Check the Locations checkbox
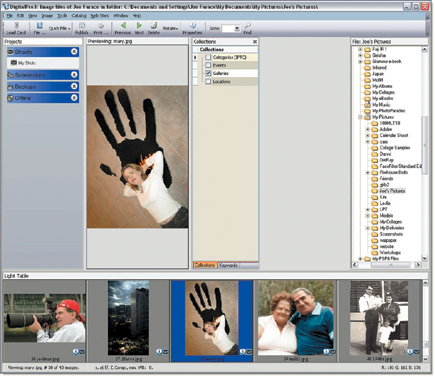Screen dimensions: 435x377 [208, 81]
